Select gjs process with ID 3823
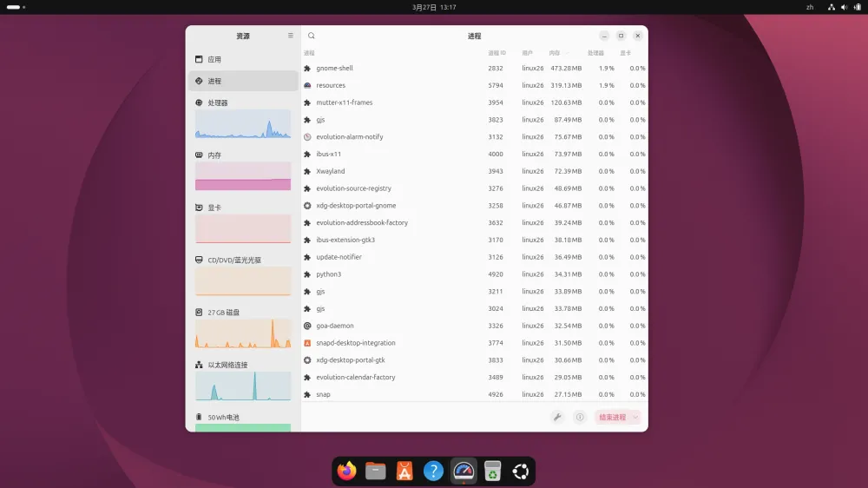The height and width of the screenshot is (488, 868). (x=475, y=120)
